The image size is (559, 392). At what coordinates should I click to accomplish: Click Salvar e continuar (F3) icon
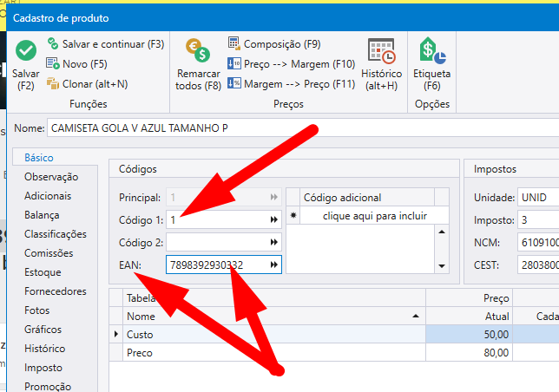click(53, 43)
